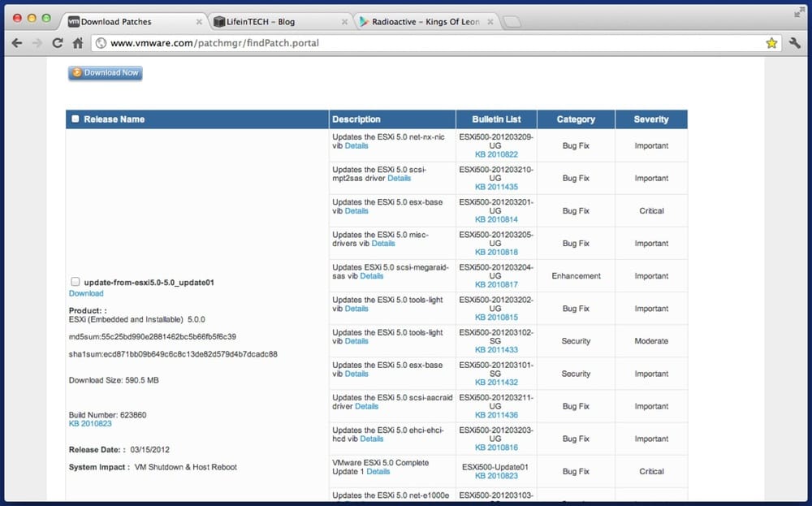
Task: Open the KB 2010822 link
Action: tap(496, 154)
